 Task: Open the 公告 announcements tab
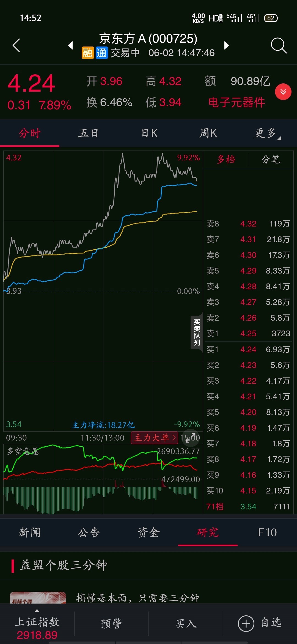coord(89,533)
